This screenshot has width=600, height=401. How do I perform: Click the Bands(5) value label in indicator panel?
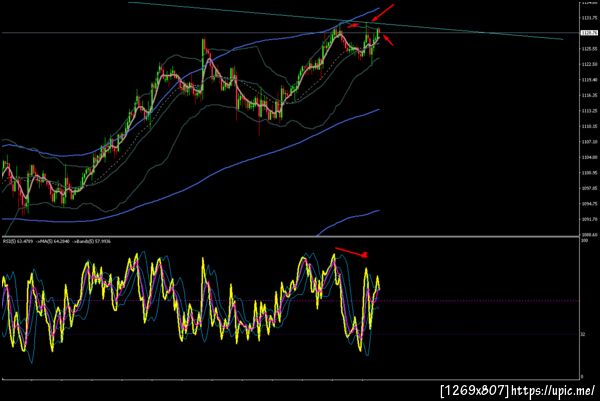[91, 241]
